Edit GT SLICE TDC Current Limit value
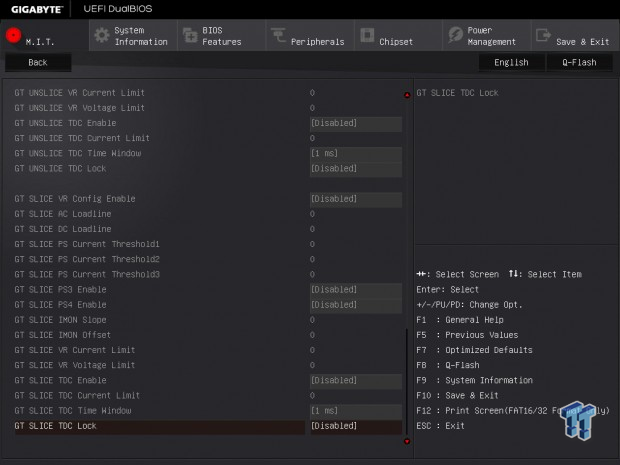The image size is (620, 465). 312,396
